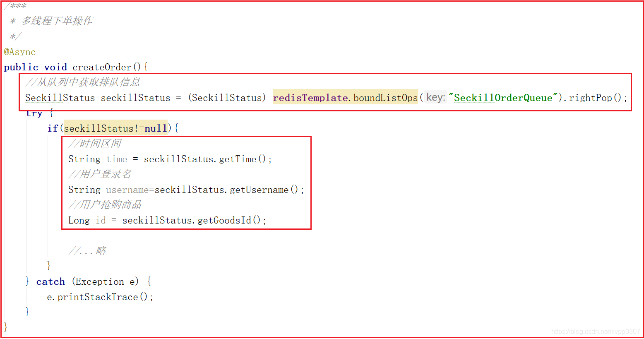The image size is (644, 339).
Task: Click the Javadoc comment '多线程下单操作'
Action: pyautogui.click(x=57, y=21)
